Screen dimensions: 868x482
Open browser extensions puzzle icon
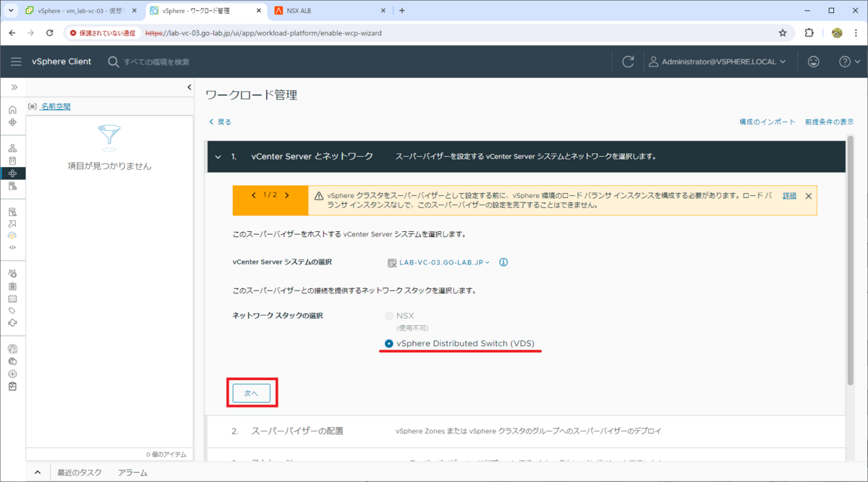pyautogui.click(x=809, y=33)
